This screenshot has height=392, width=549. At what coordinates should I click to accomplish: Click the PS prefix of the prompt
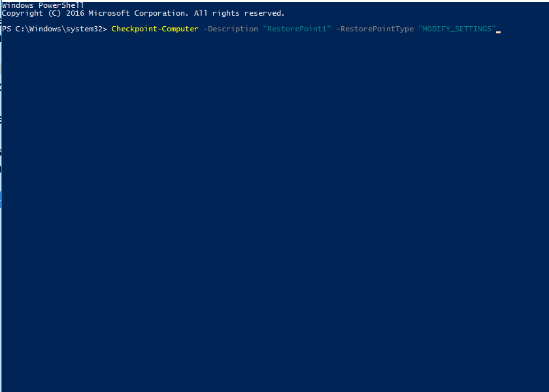click(x=6, y=29)
